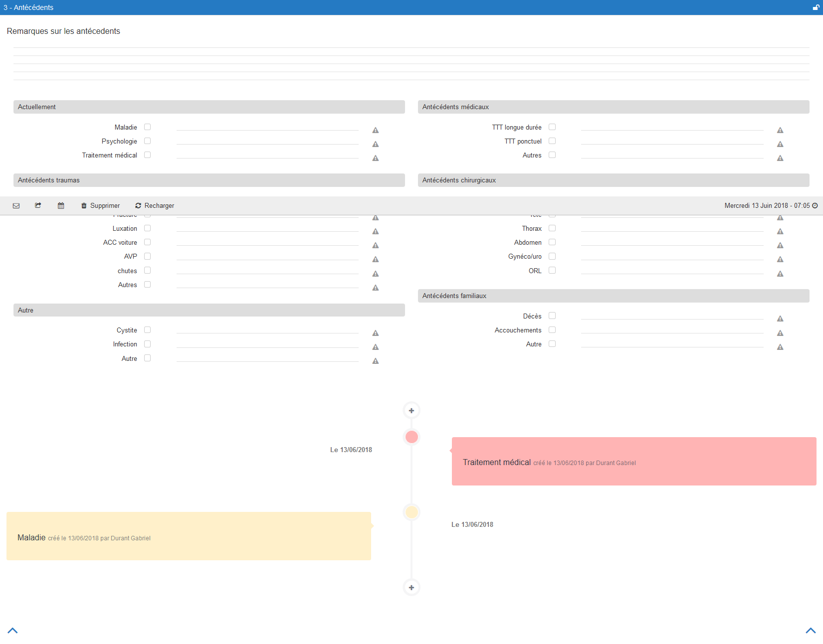This screenshot has height=644, width=823.
Task: Click the envelope mail icon in toolbar
Action: pyautogui.click(x=16, y=206)
